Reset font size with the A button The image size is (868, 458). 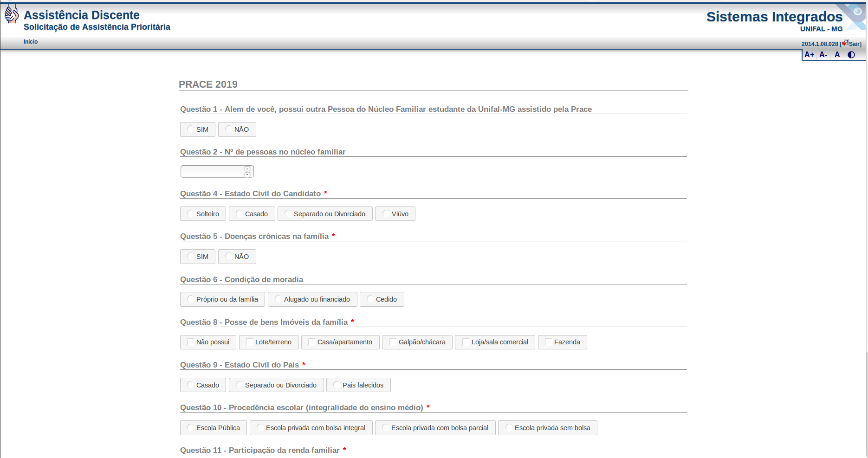837,55
